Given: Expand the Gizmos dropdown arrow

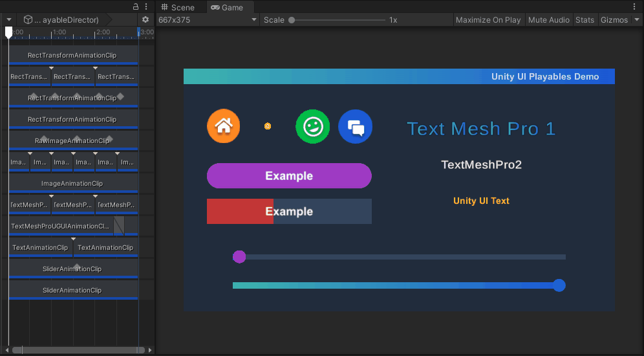Looking at the screenshot, I should point(636,20).
